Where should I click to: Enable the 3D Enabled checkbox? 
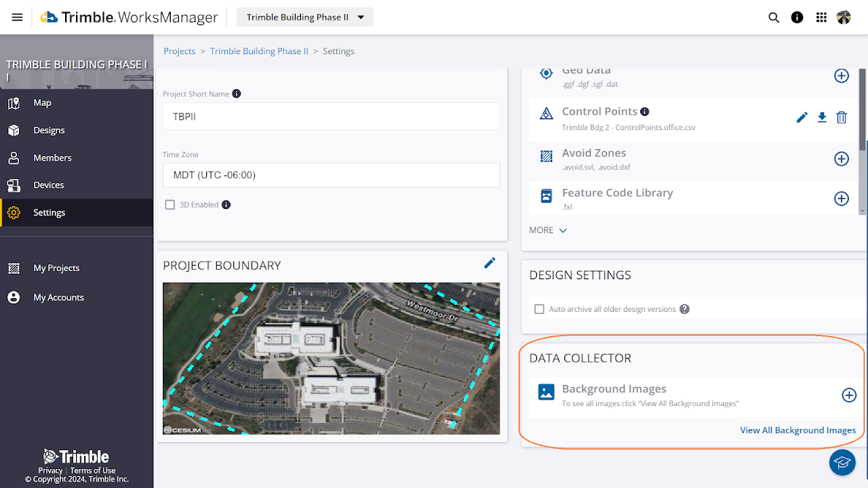(x=170, y=205)
